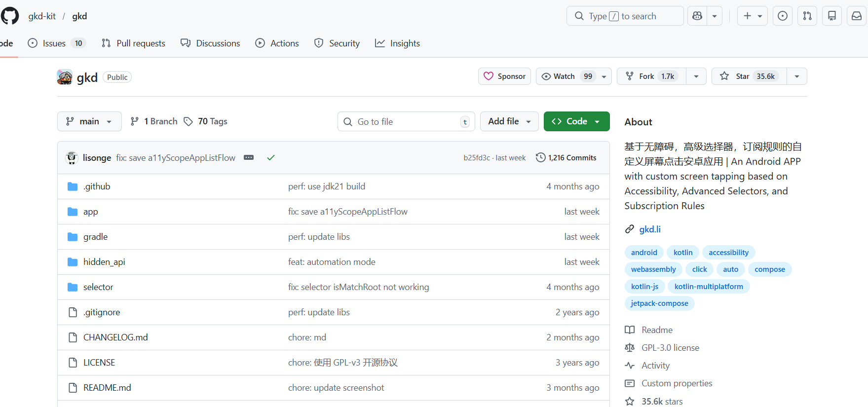Image resolution: width=868 pixels, height=407 pixels.
Task: Sponsor the project with heart button
Action: [x=504, y=76]
